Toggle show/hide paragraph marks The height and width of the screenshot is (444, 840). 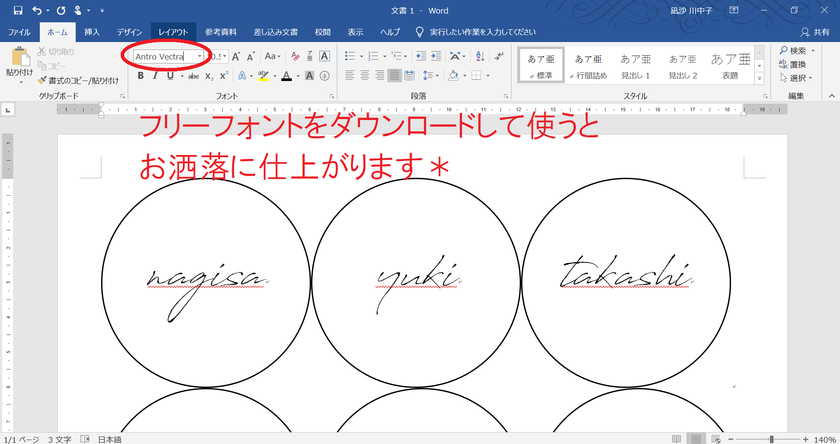tap(499, 56)
